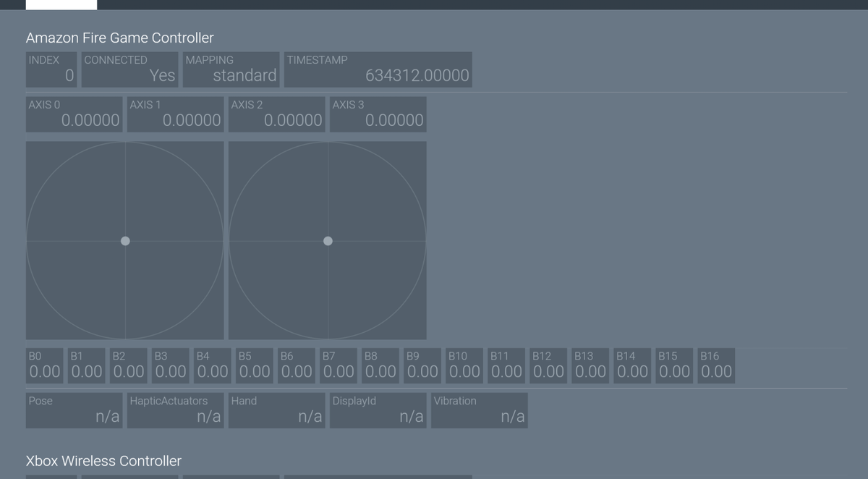
Task: Click the B10 button value
Action: 464,365
